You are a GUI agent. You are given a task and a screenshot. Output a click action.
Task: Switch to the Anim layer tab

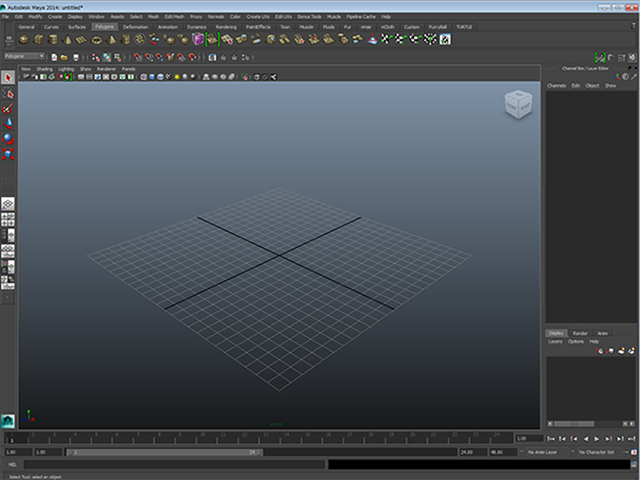(x=602, y=333)
